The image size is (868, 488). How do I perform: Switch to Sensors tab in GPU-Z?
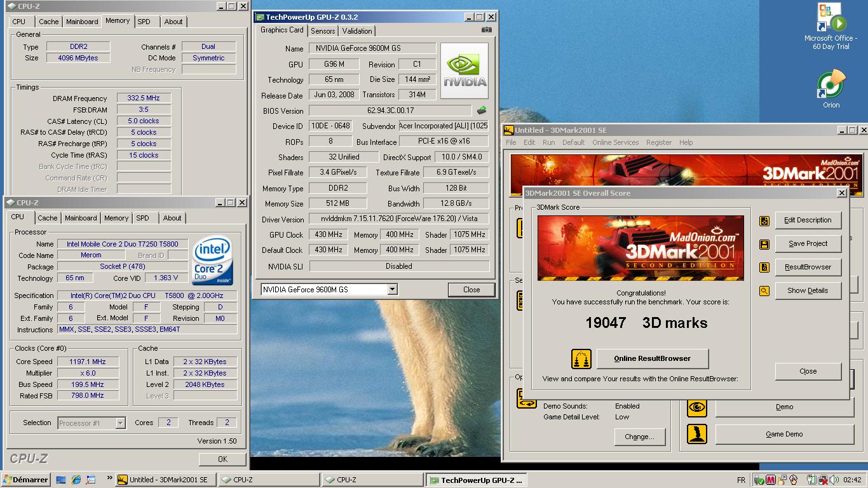point(323,30)
